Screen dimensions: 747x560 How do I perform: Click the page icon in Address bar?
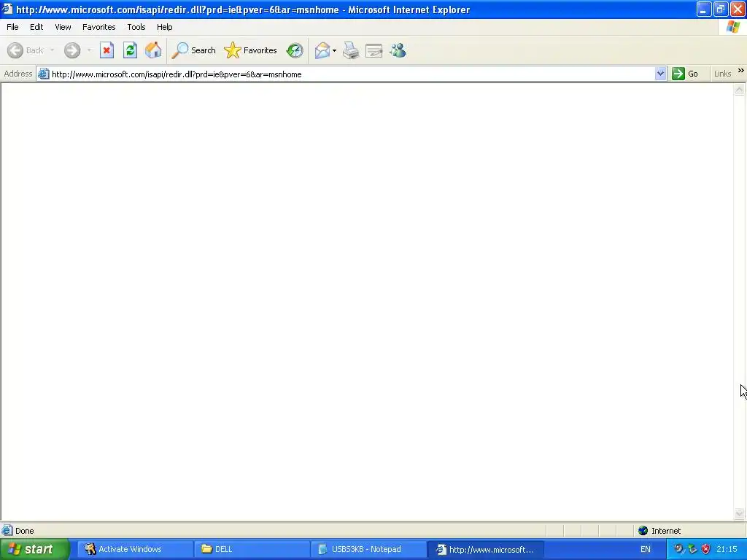pyautogui.click(x=43, y=74)
